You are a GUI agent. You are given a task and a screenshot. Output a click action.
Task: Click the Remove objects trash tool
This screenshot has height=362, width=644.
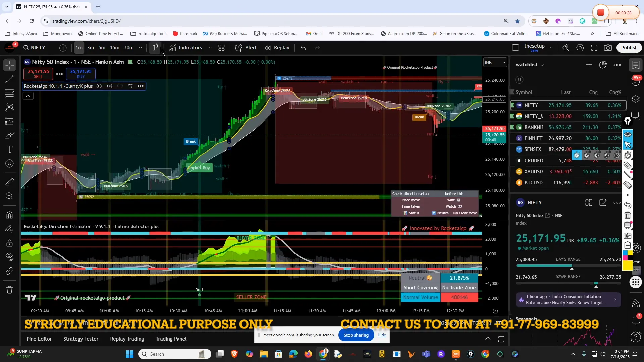[x=10, y=290]
